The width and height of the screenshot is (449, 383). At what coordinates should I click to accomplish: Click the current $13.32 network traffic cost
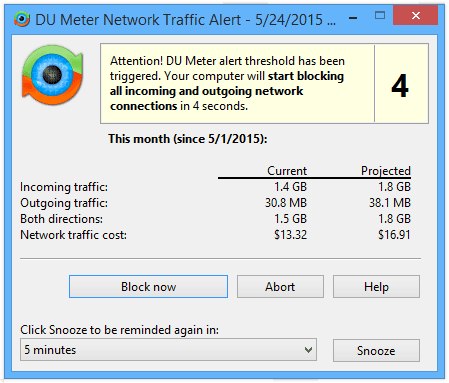290,235
